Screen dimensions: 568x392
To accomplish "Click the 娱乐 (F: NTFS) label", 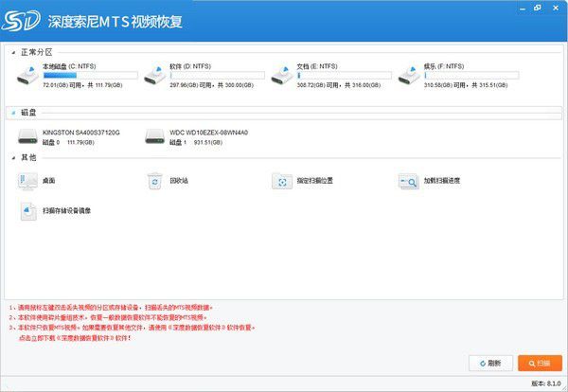I will pyautogui.click(x=444, y=66).
